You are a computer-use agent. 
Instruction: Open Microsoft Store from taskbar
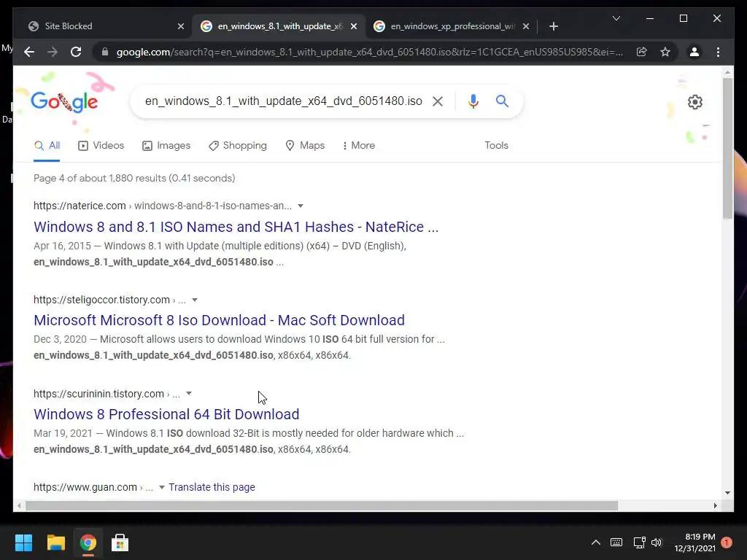click(120, 542)
